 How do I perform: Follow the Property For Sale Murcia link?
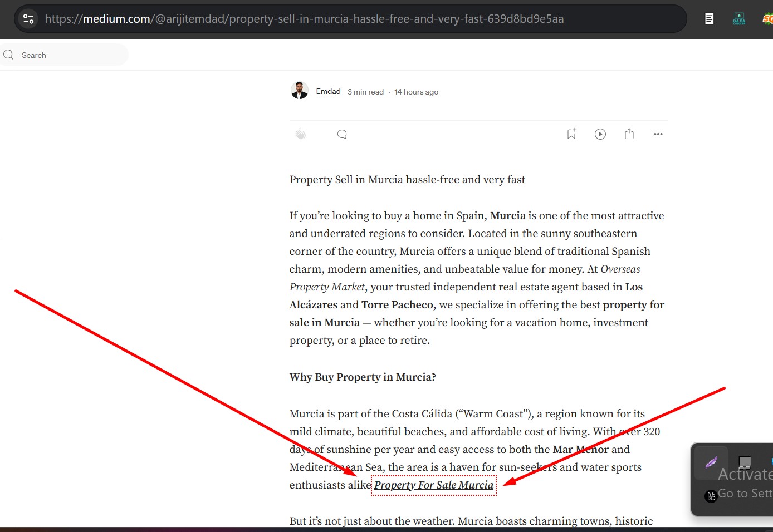pyautogui.click(x=433, y=485)
